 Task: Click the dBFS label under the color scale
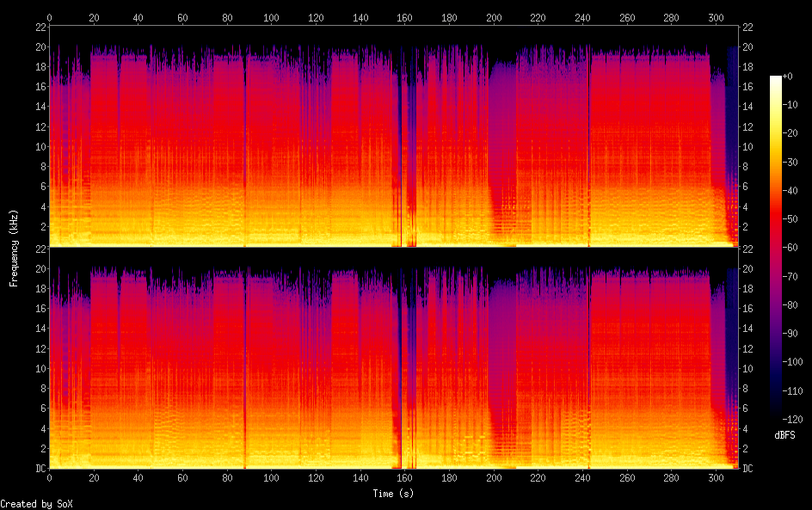tap(784, 436)
